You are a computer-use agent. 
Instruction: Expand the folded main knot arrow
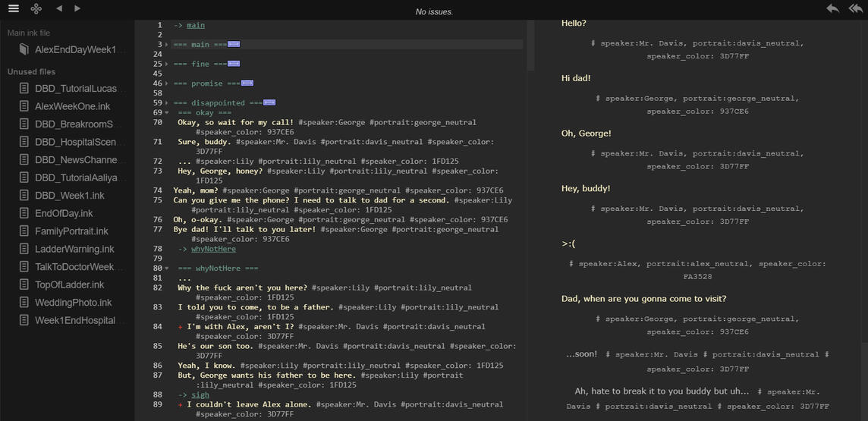167,44
